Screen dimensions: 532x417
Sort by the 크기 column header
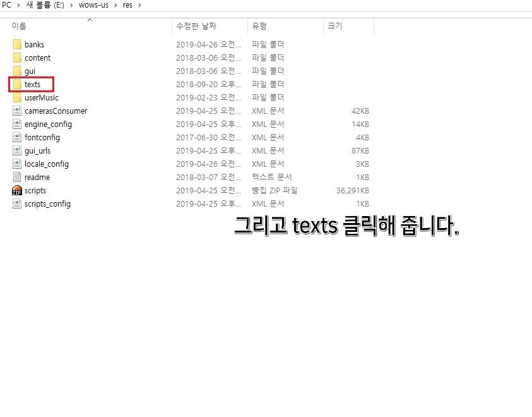[x=335, y=26]
